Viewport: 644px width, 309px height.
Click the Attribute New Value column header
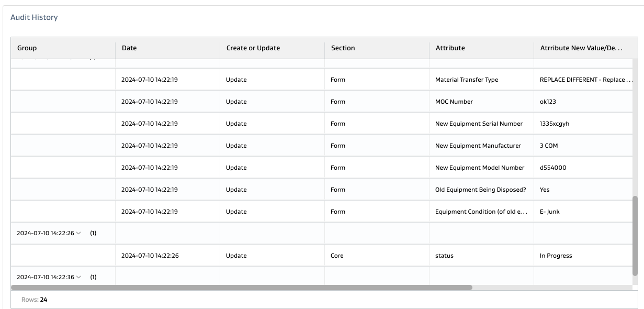(581, 48)
